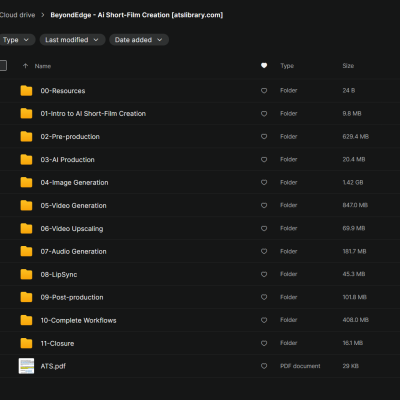
Task: Go back to Cloud drive breadcrumb
Action: tap(17, 15)
